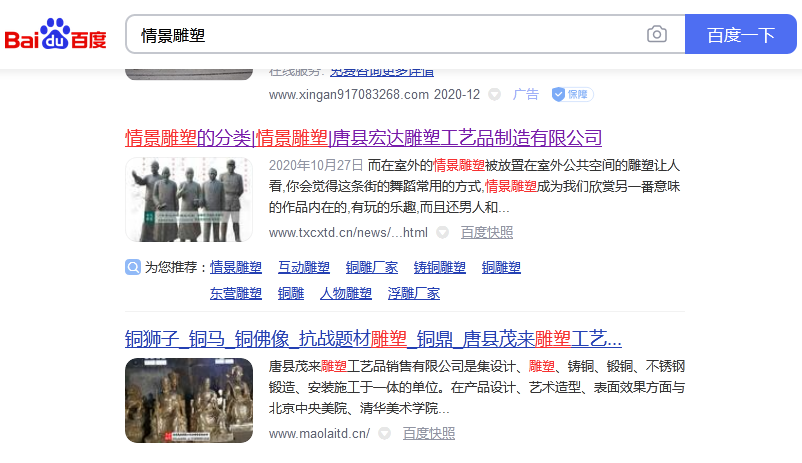This screenshot has width=802, height=463.
Task: Select recommended term 互动雕塑
Action: 304,267
